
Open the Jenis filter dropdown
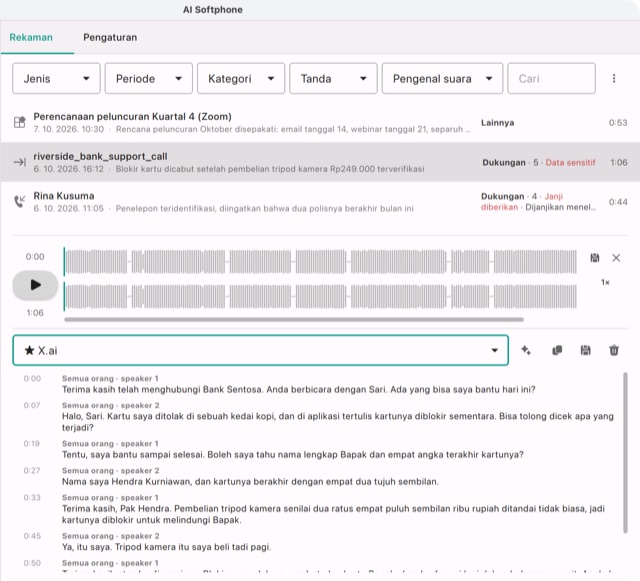56,78
